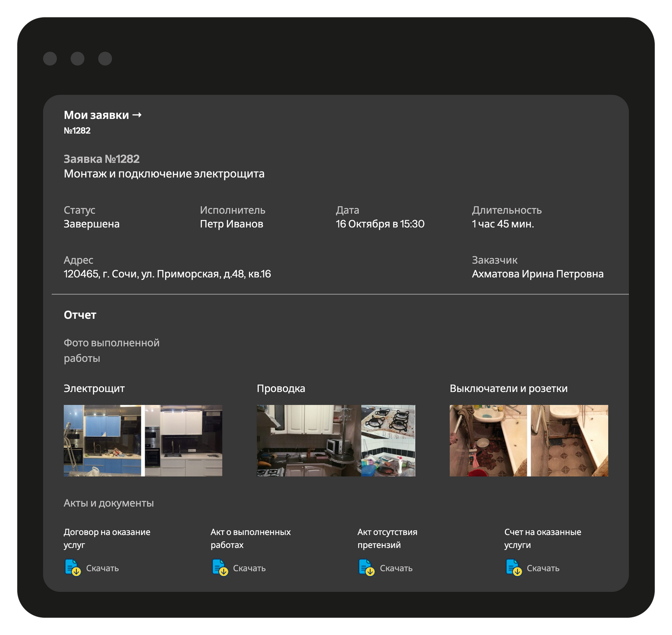Click download icon for 'Счет на оказанные услуги'
Screen dimensions: 672x635
pos(514,568)
